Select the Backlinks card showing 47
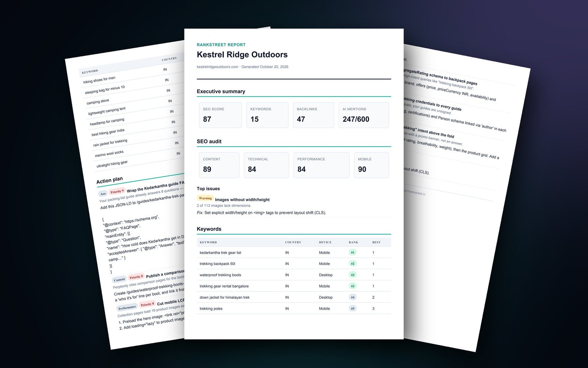 313,115
